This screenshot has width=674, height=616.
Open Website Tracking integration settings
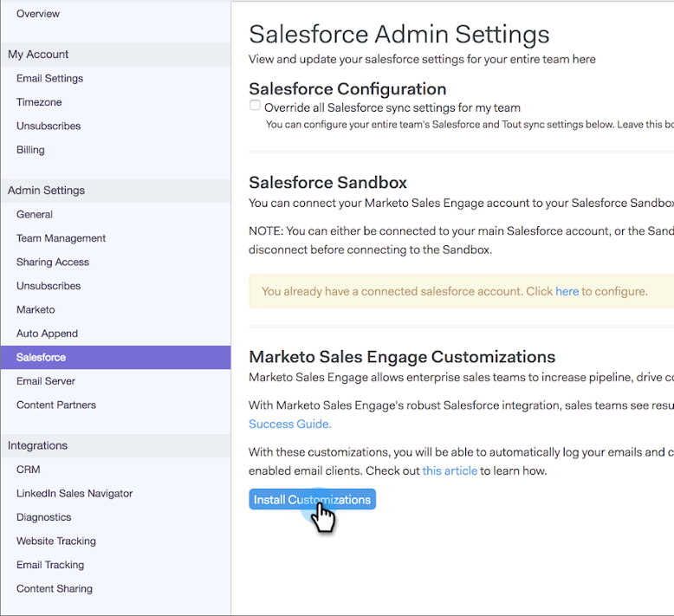click(56, 541)
